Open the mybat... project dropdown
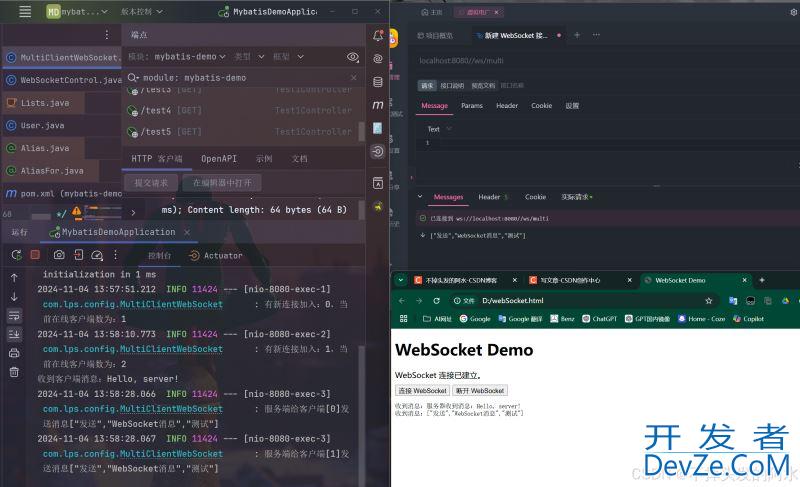 pos(77,11)
